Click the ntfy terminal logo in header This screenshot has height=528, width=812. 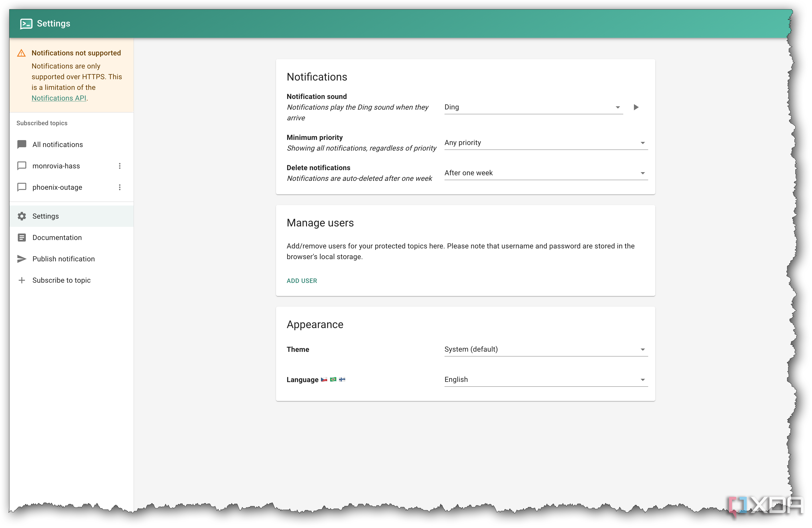point(26,24)
